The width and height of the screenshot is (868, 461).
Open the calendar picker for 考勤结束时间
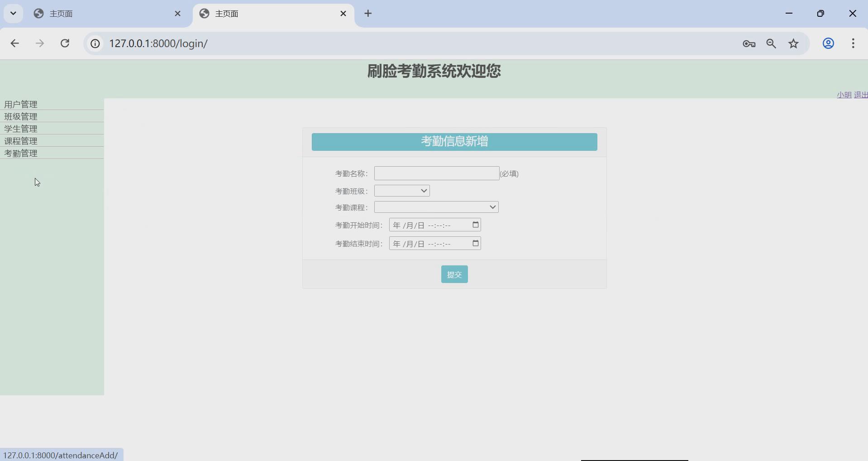point(475,243)
